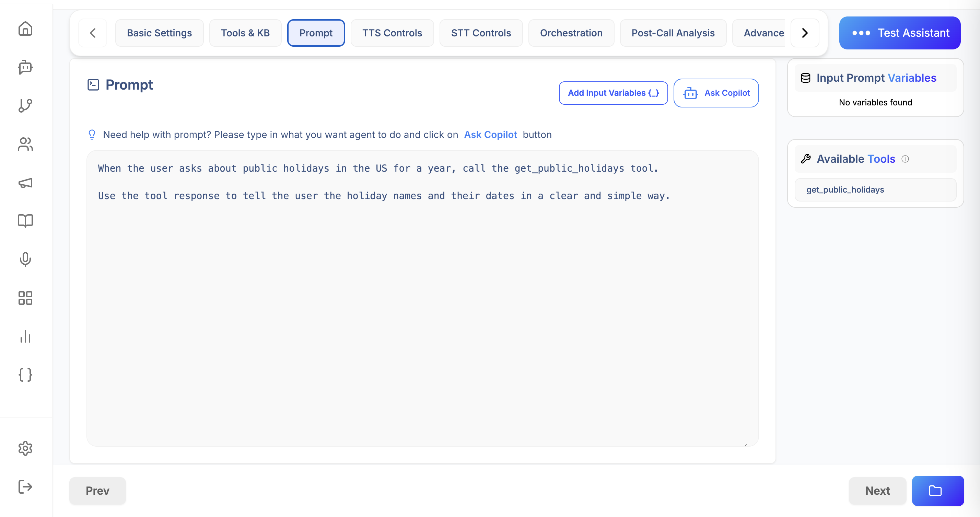Screen dimensions: 980x517
Task: Click the megaphone campaigns icon
Action: pos(25,183)
